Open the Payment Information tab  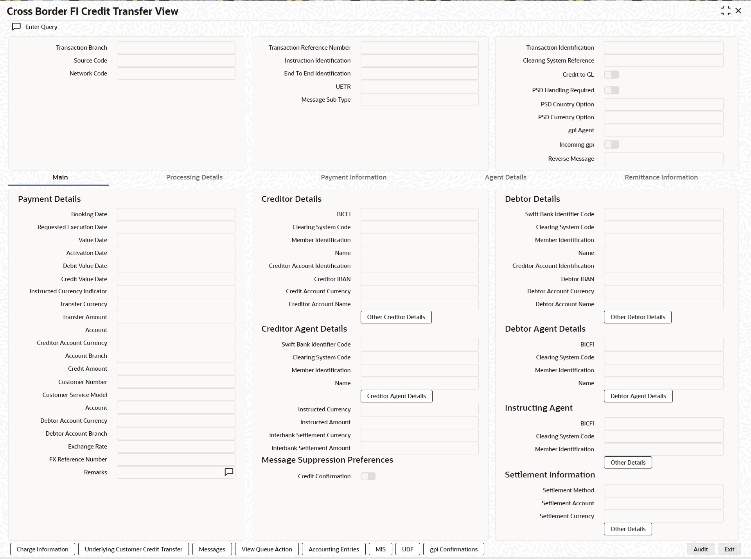point(353,177)
